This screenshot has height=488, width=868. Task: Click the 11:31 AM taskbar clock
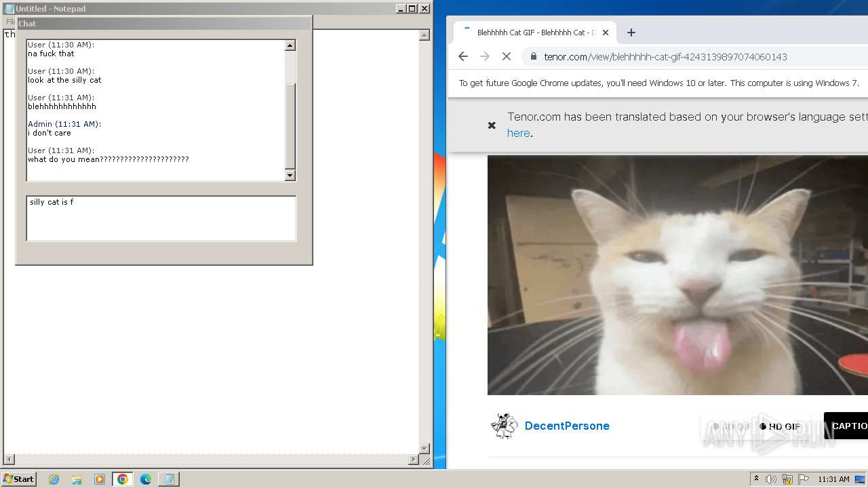(x=833, y=479)
